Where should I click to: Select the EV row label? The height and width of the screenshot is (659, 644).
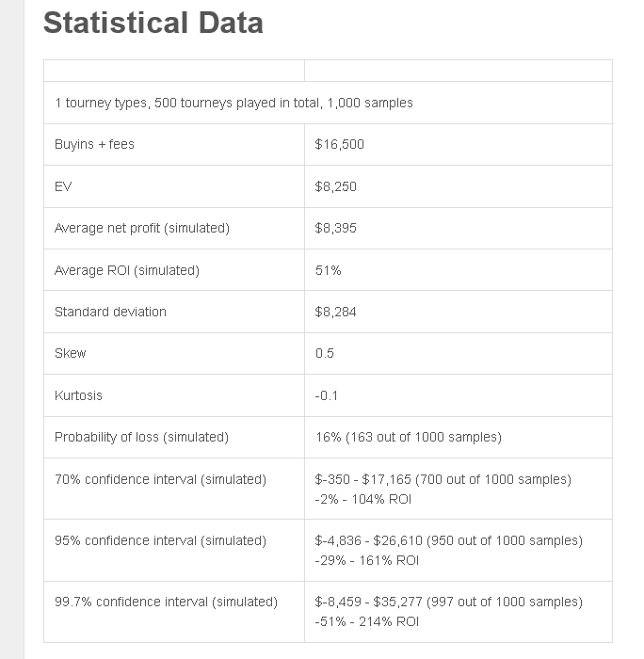point(63,186)
